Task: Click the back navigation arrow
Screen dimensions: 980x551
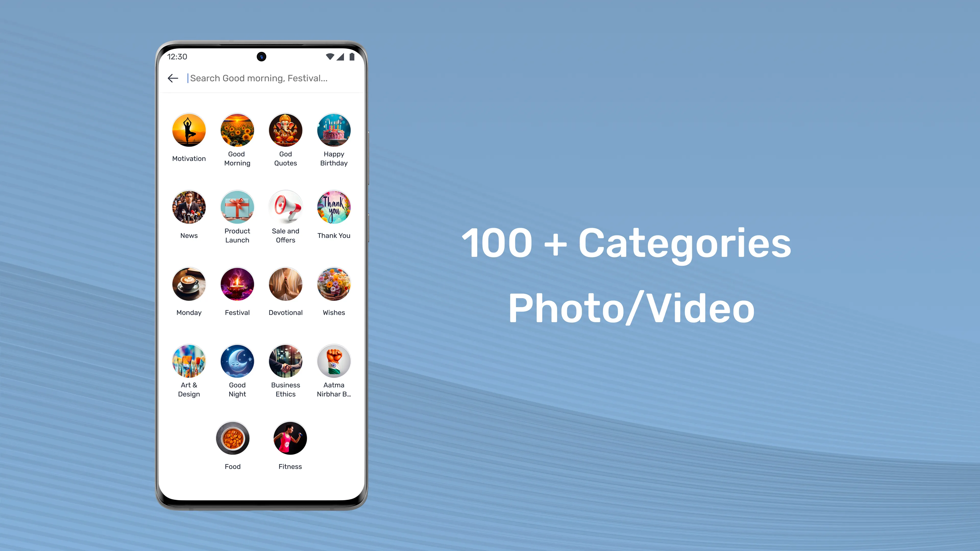Action: 173,78
